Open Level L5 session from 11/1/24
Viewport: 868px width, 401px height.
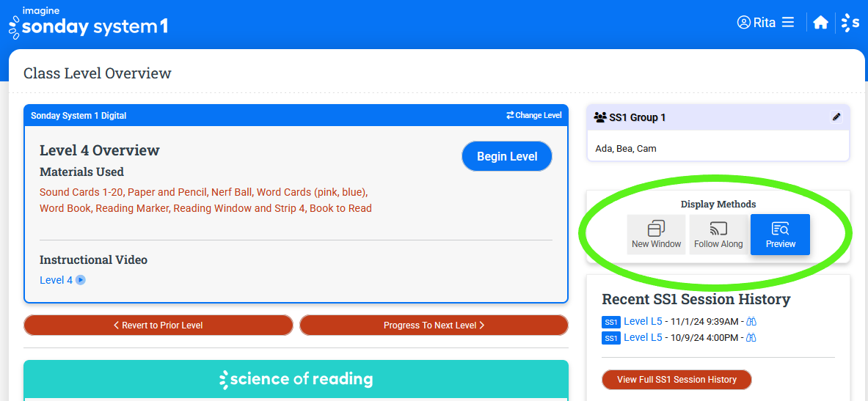point(643,321)
